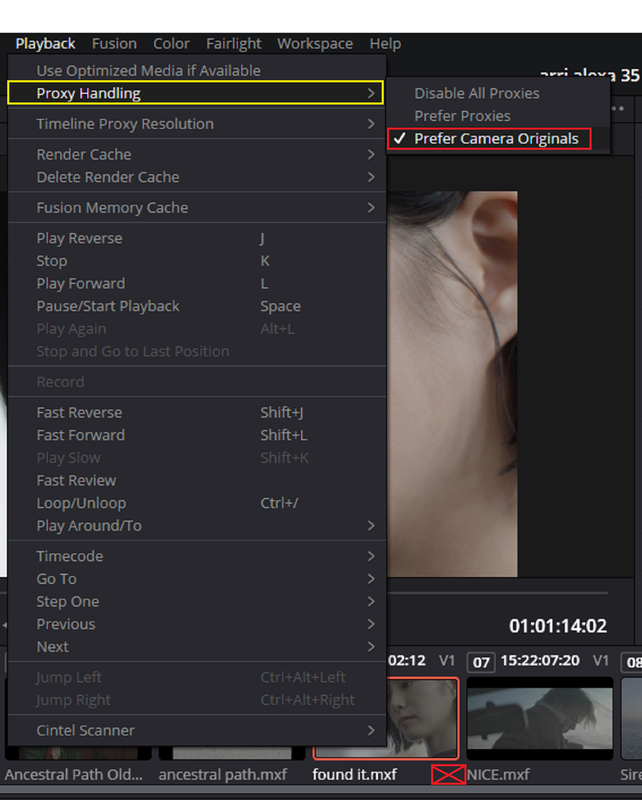Expand the Timeline Proxy Resolution submenu

tap(197, 124)
